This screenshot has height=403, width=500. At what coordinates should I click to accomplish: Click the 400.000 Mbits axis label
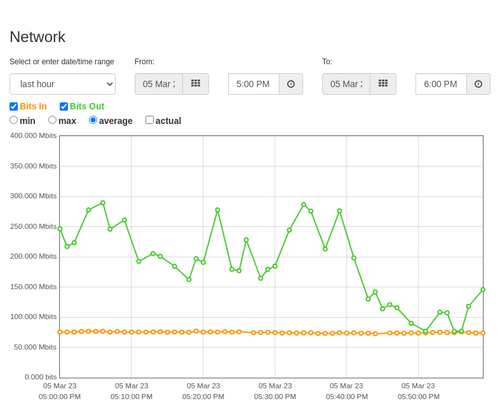click(33, 136)
